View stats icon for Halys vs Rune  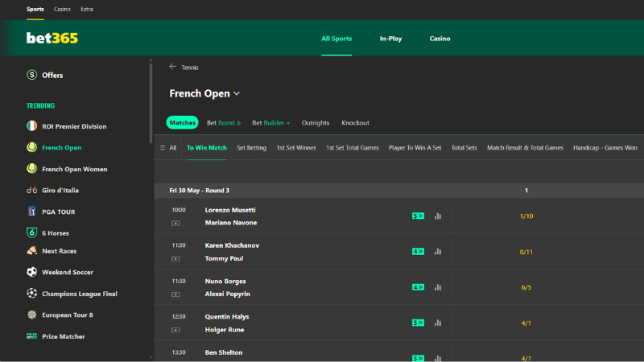[438, 323]
